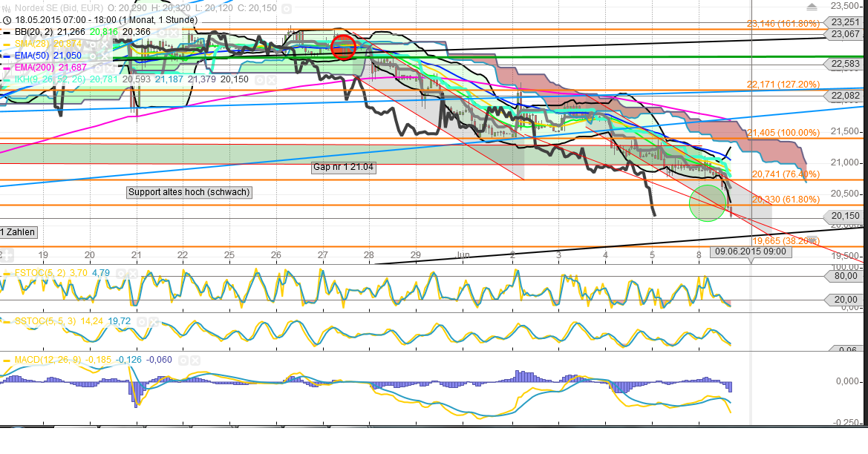Image resolution: width=868 pixels, height=454 pixels.
Task: Click the candlestick icon next to Nordex SE
Action: pos(6,7)
